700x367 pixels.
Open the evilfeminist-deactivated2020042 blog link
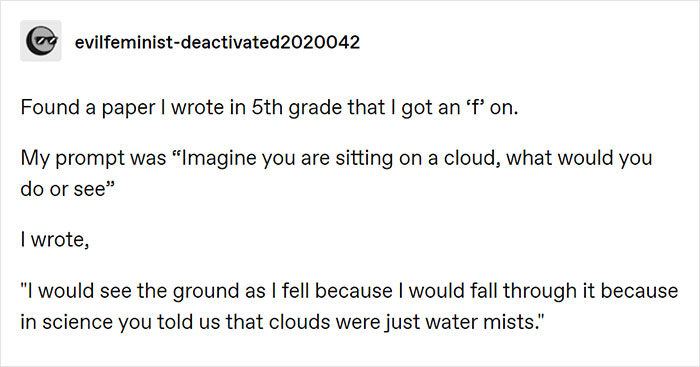[217, 42]
